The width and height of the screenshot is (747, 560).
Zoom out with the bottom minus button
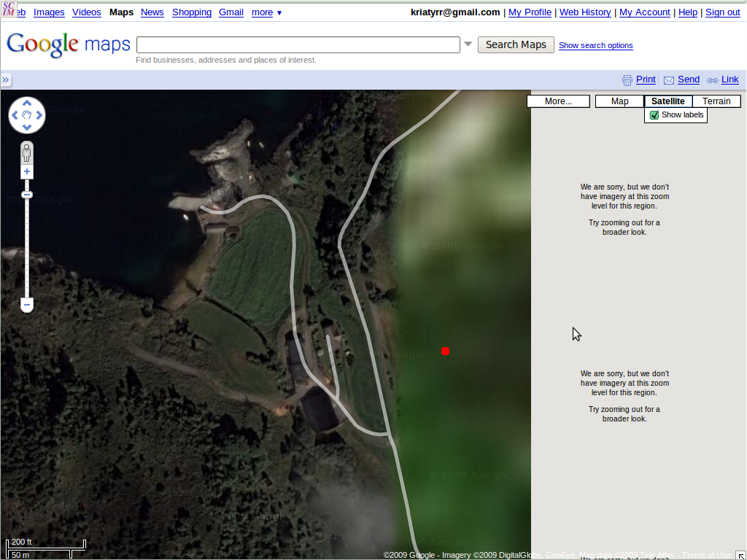[x=27, y=304]
